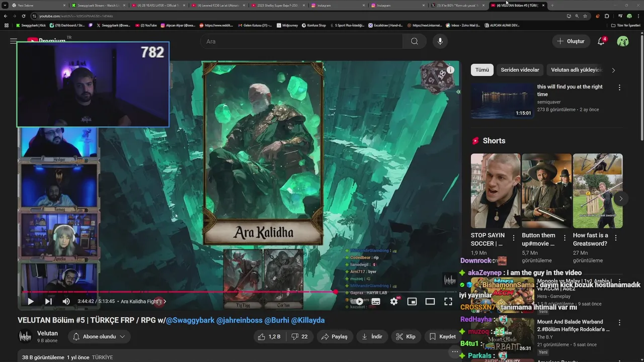644x362 pixels.
Task: Select the Tümü filter chip
Action: point(482,70)
